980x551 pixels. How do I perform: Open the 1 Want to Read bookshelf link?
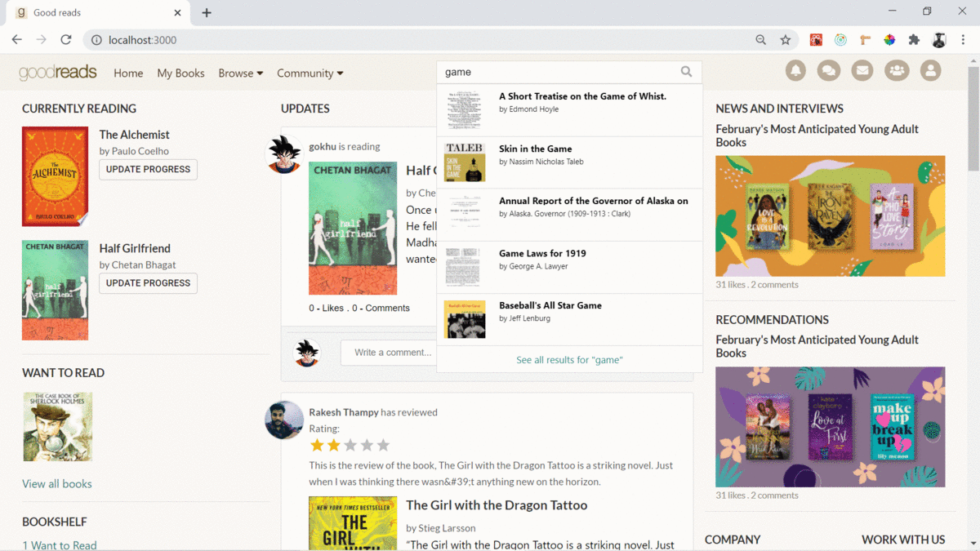[x=60, y=545]
